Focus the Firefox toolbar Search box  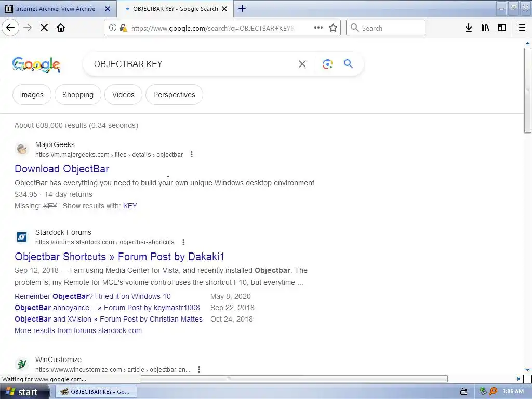point(386,28)
